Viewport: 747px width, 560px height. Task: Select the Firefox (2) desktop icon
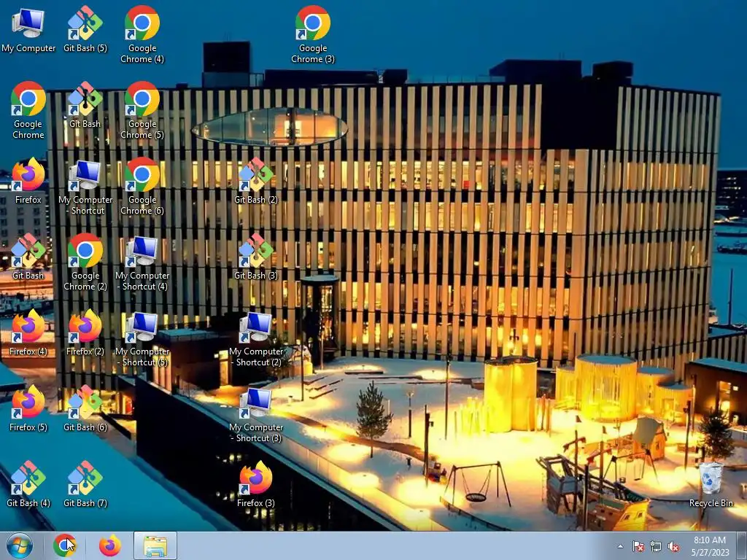[x=85, y=332]
